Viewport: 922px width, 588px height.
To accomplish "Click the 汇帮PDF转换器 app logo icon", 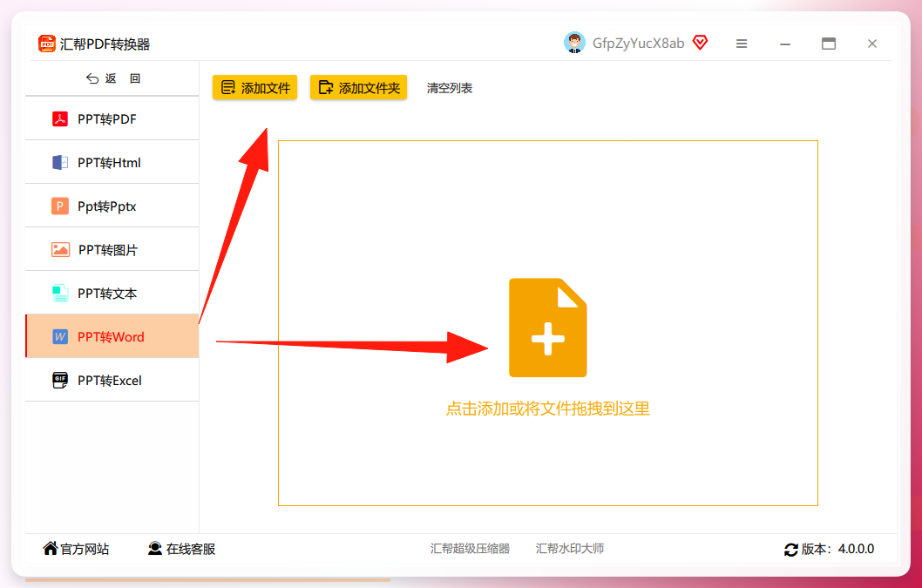I will click(x=46, y=44).
